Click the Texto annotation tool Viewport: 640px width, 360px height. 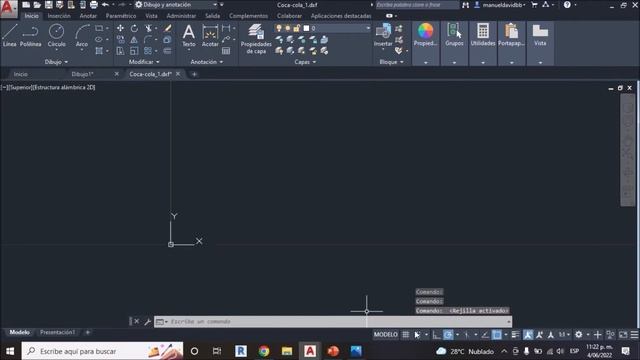pyautogui.click(x=189, y=36)
